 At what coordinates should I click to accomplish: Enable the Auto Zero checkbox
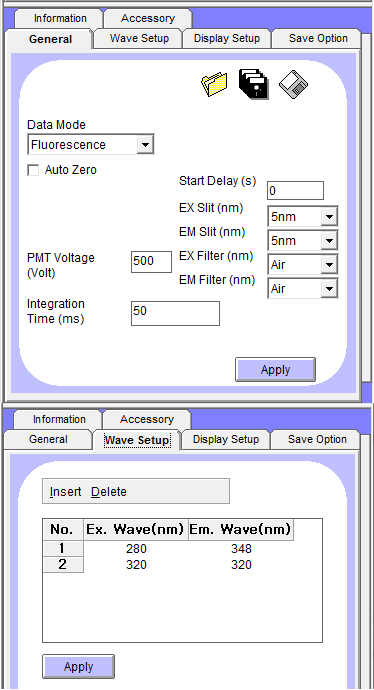coord(33,170)
